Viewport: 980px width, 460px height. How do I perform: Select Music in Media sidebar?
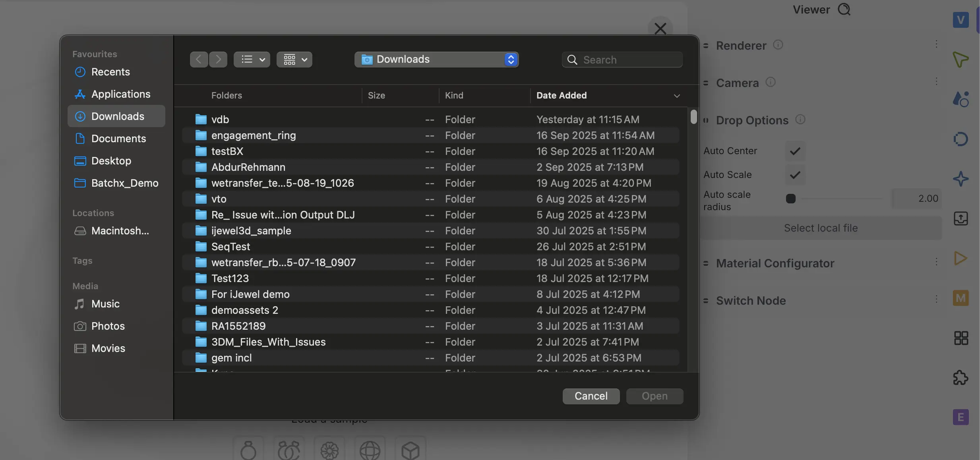[116, 304]
